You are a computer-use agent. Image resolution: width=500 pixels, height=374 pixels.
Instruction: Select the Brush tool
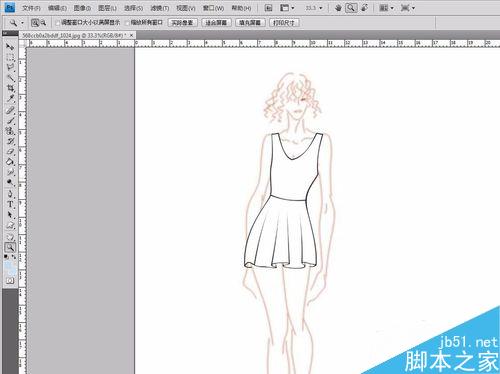[10, 121]
